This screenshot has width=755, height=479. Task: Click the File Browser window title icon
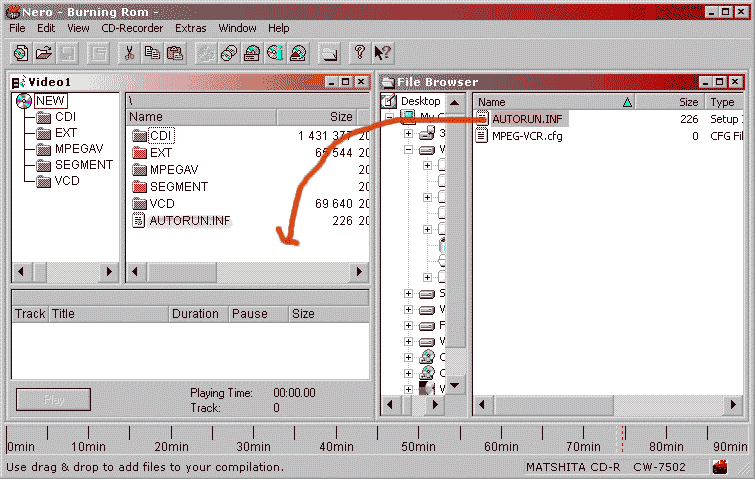tap(388, 82)
